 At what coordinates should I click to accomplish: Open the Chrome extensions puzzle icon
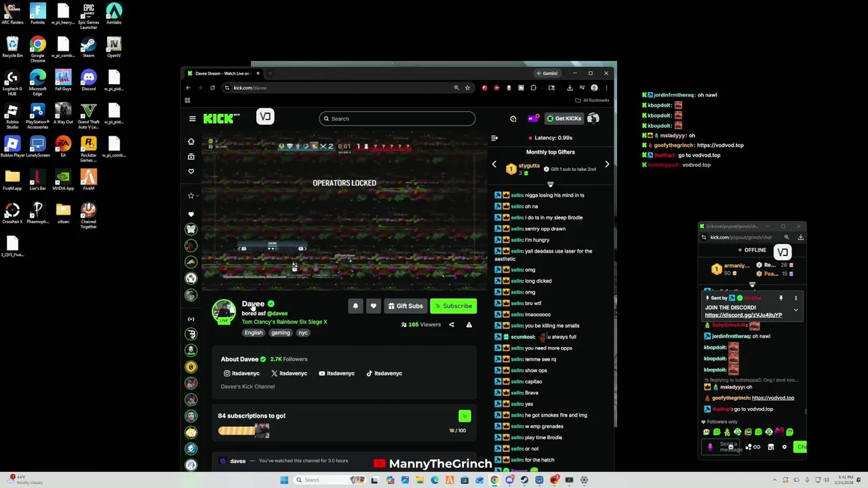click(x=533, y=87)
